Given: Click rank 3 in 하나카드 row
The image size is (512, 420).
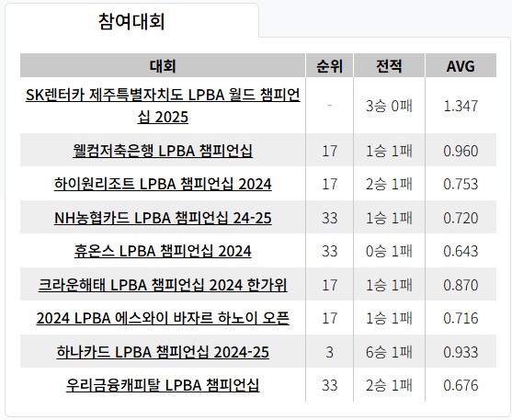Looking at the screenshot, I should tap(329, 352).
